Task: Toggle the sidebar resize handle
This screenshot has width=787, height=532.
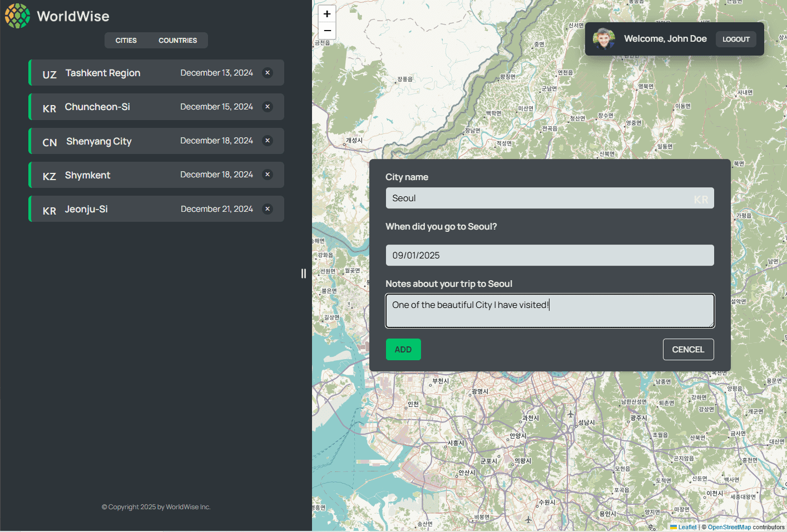Action: (x=303, y=274)
